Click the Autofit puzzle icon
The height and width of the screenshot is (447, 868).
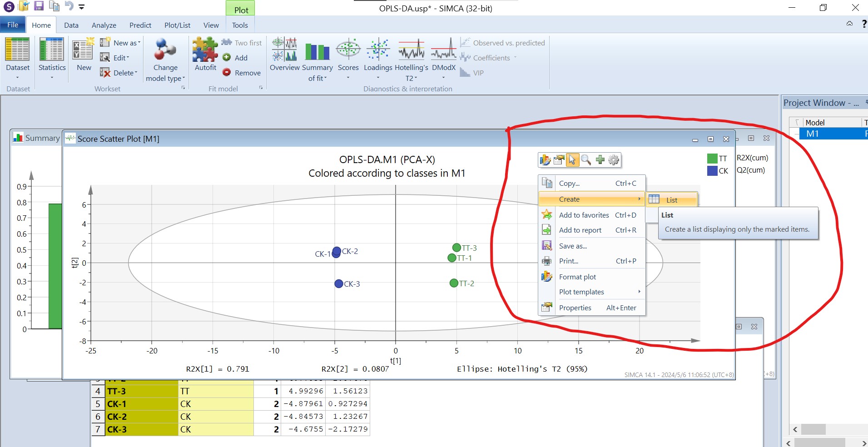click(x=205, y=50)
